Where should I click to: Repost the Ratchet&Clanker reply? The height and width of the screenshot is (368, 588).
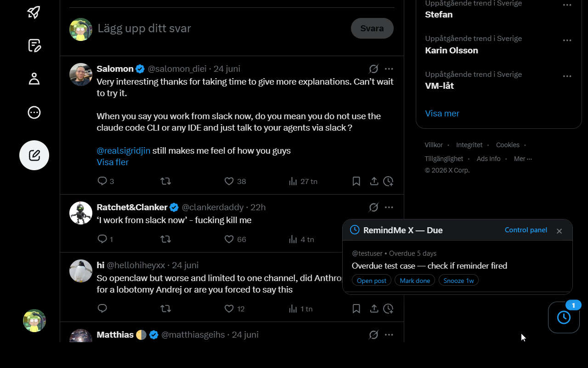click(x=165, y=239)
